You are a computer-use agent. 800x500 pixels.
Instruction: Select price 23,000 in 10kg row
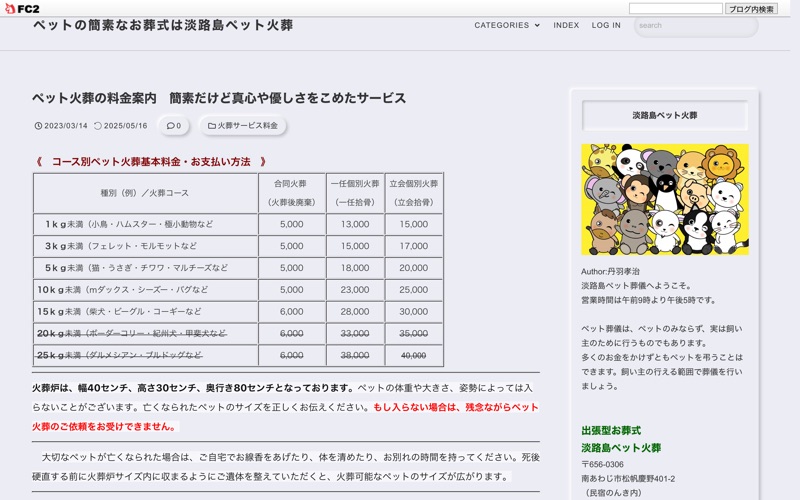(x=355, y=290)
